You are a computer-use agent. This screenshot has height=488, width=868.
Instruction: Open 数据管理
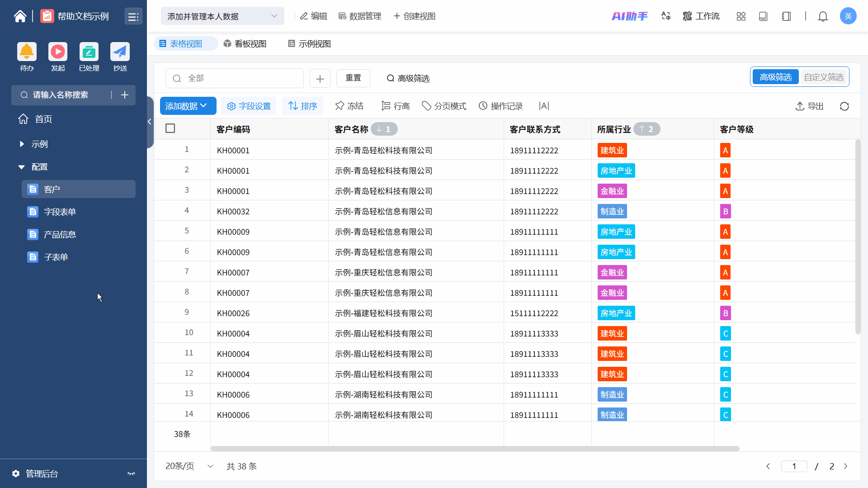(x=360, y=16)
